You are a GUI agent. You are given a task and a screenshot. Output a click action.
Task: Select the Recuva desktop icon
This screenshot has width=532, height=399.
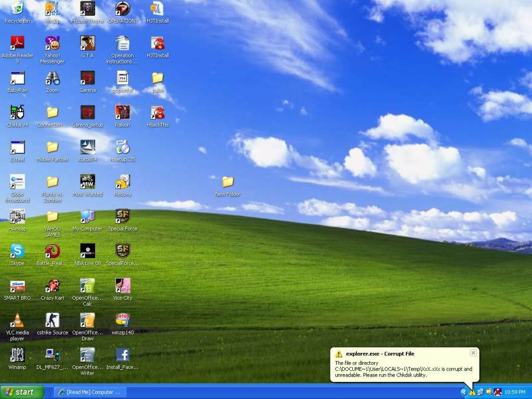(x=123, y=185)
